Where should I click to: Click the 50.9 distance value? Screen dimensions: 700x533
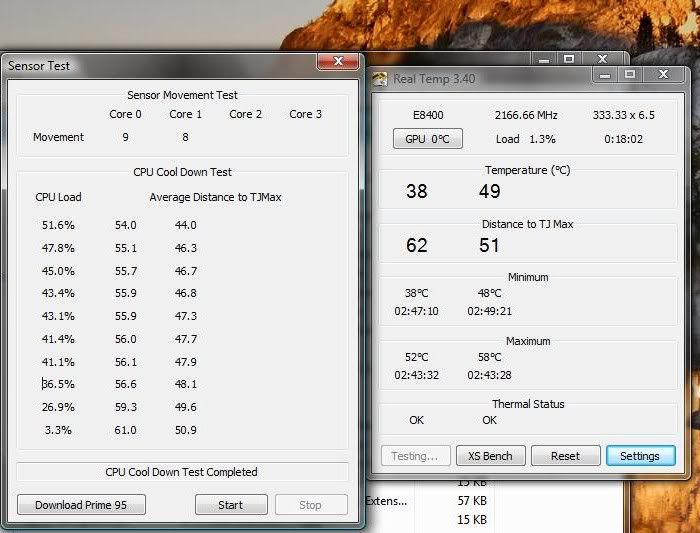[x=186, y=430]
